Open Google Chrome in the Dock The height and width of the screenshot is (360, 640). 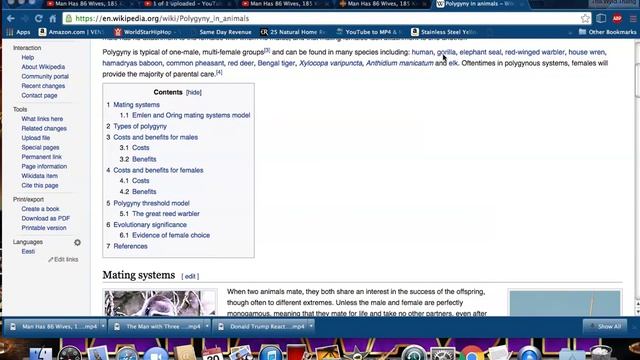coord(471,353)
